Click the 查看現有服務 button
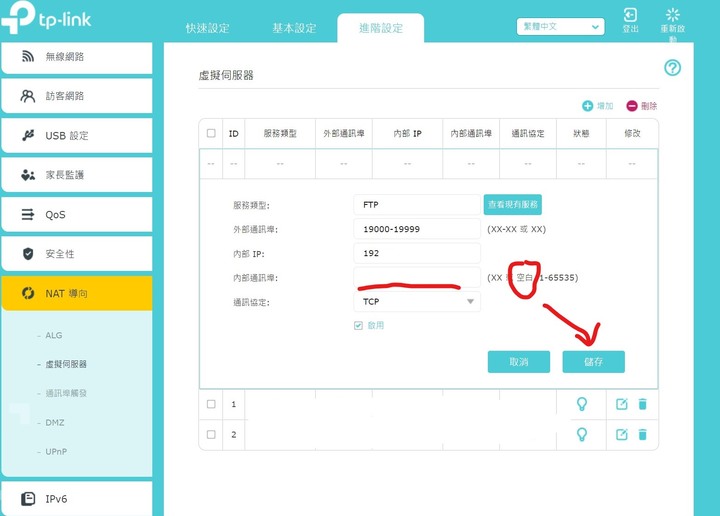The width and height of the screenshot is (720, 516). (x=512, y=204)
